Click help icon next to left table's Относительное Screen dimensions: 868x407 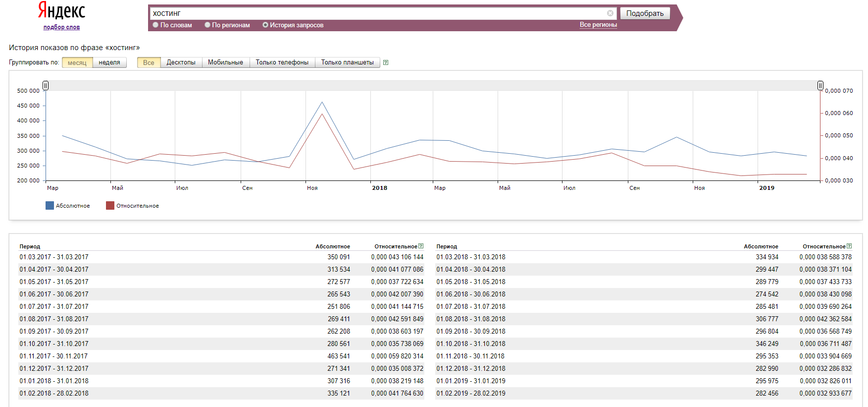click(x=421, y=246)
